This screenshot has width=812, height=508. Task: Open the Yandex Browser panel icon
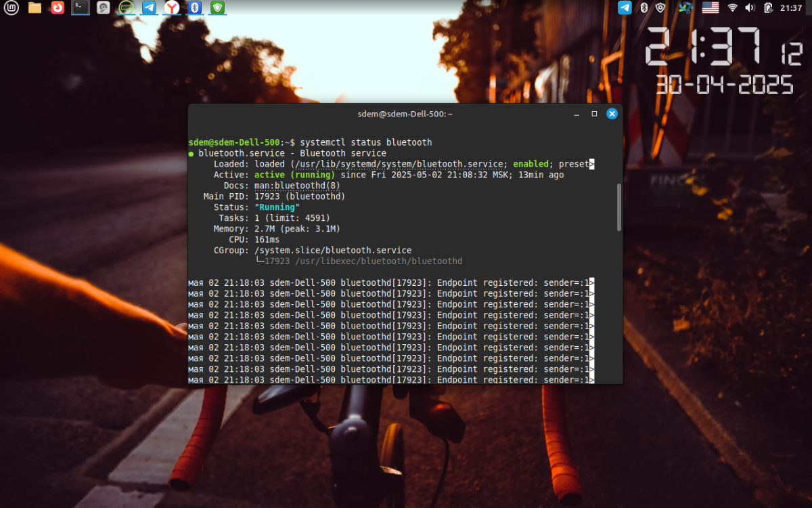[173, 7]
